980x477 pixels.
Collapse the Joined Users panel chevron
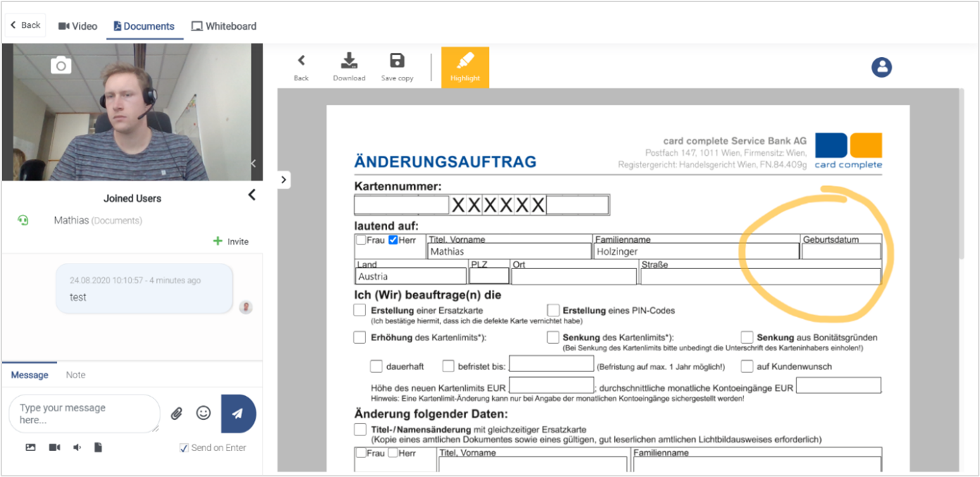coord(252,195)
